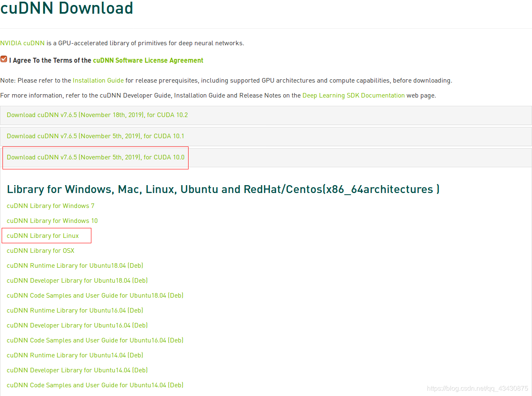The image size is (532, 396).
Task: Download cuDNN Runtime Library for Ubuntu18.04
Action: 75,266
